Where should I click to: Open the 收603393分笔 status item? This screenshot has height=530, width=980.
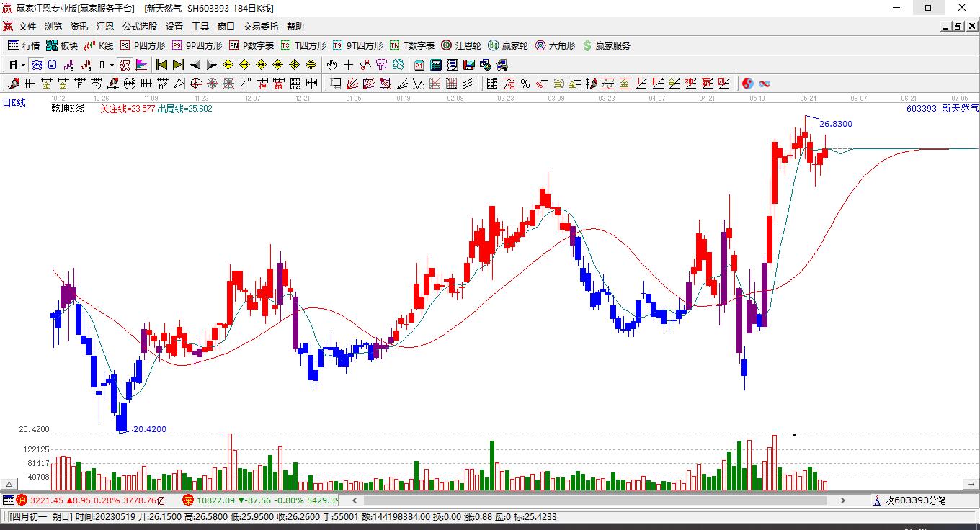point(909,500)
